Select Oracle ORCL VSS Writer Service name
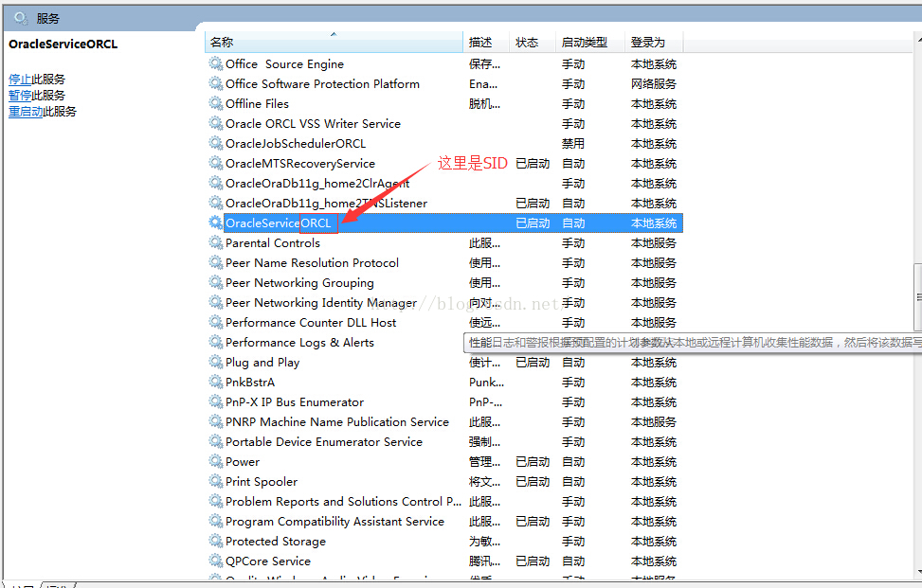Viewport: 922px width, 588px height. (x=313, y=124)
